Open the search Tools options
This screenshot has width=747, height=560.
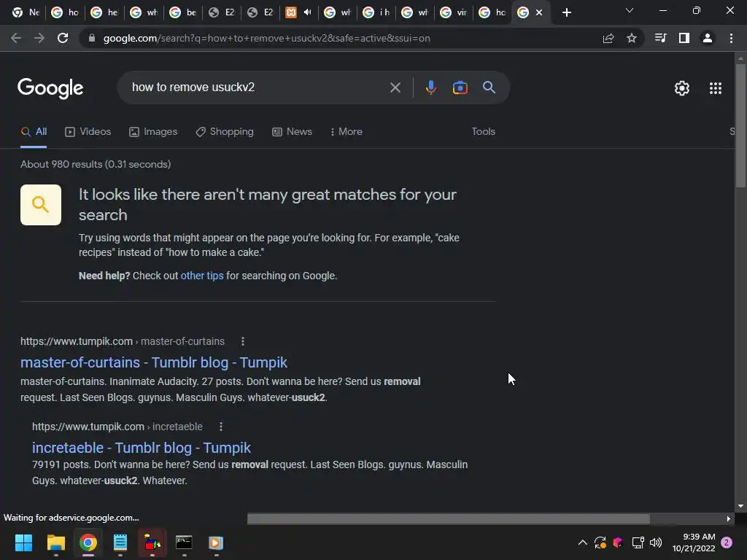(x=483, y=132)
